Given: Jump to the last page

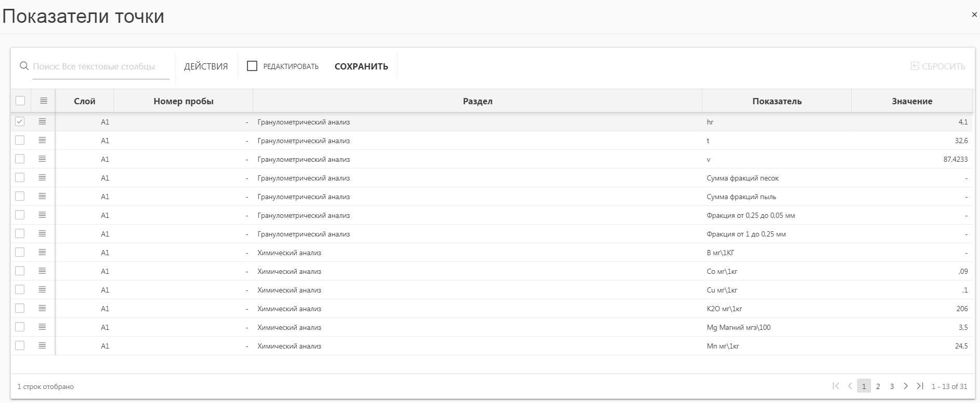Looking at the screenshot, I should (920, 386).
